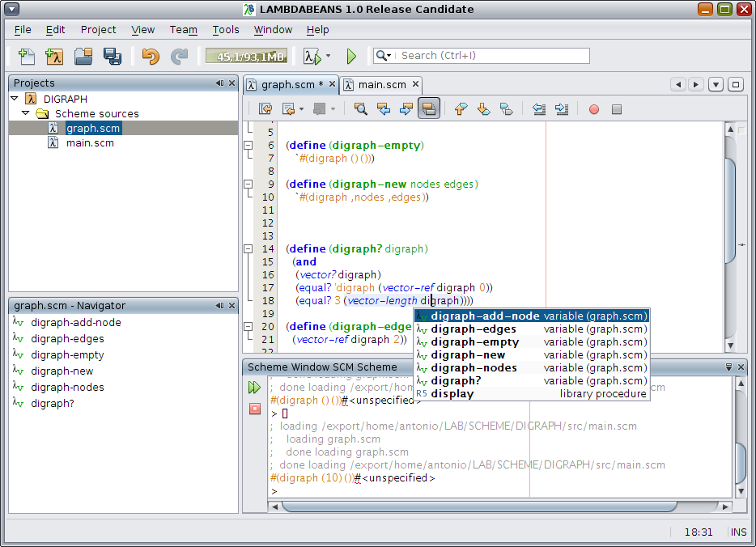The width and height of the screenshot is (756, 547).
Task: Collapse the code fold at line 14
Action: [x=248, y=248]
